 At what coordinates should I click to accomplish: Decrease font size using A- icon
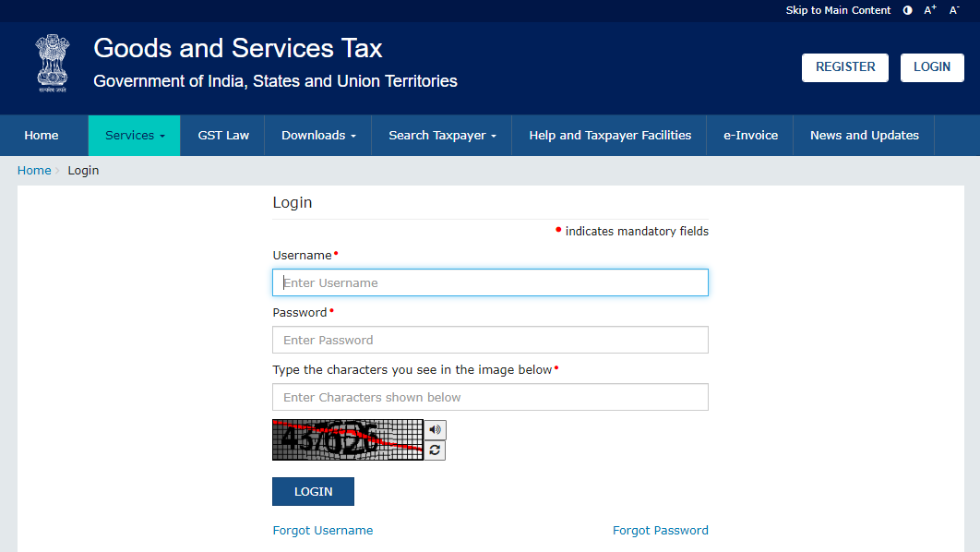pyautogui.click(x=951, y=10)
